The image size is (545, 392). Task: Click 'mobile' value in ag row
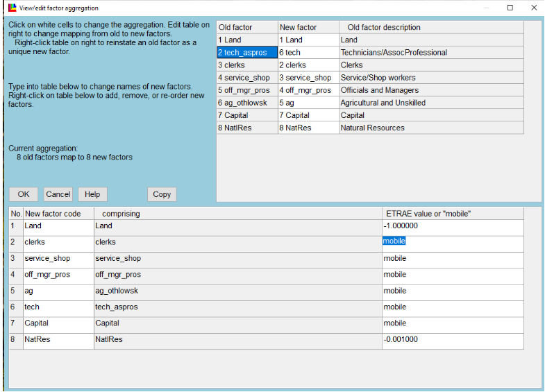tap(453, 292)
